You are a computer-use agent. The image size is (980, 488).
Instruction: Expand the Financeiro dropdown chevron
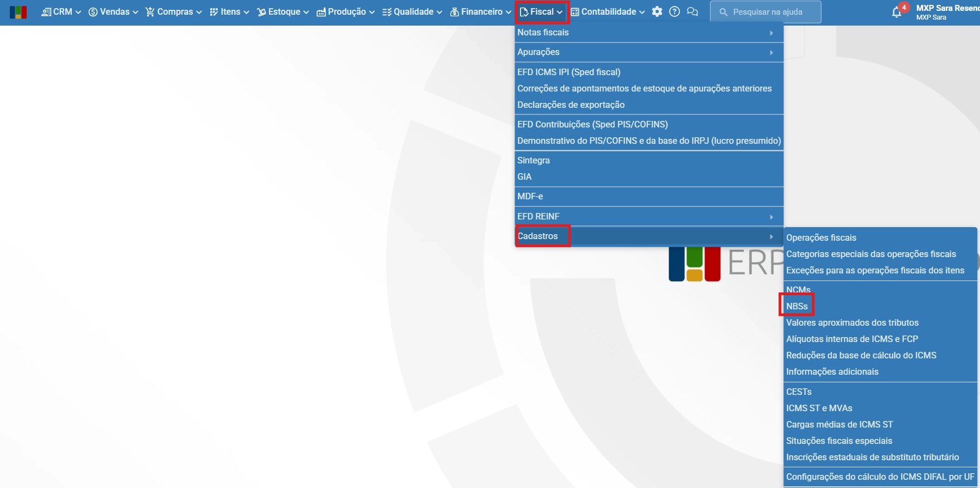tap(509, 12)
